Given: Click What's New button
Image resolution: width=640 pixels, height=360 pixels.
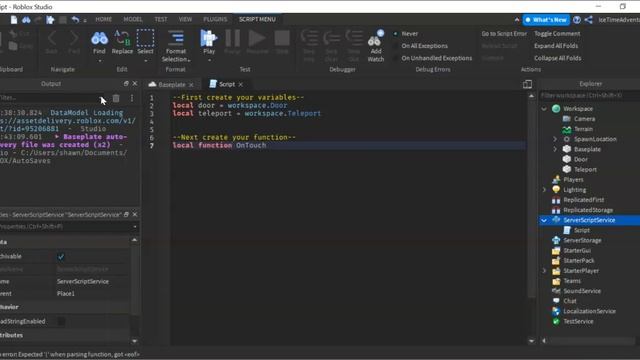Looking at the screenshot, I should tap(546, 20).
